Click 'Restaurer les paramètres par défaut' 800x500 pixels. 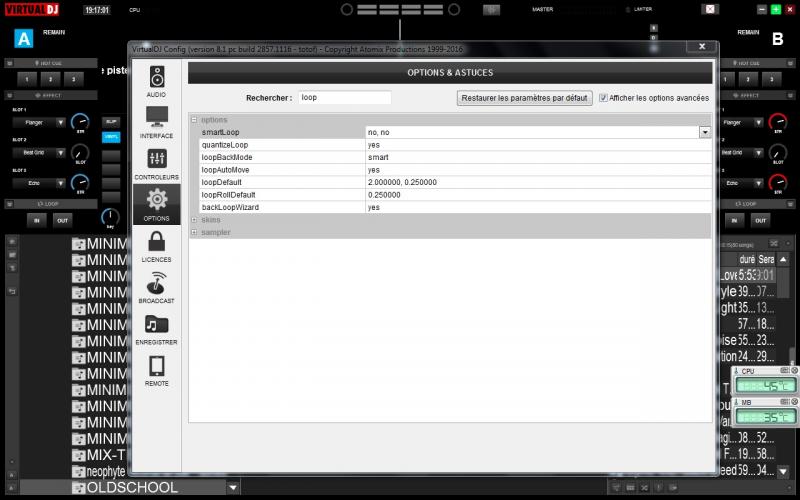point(524,98)
